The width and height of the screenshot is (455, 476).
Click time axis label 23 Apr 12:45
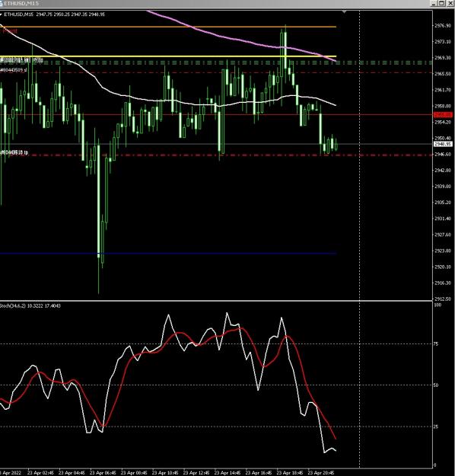click(x=196, y=473)
